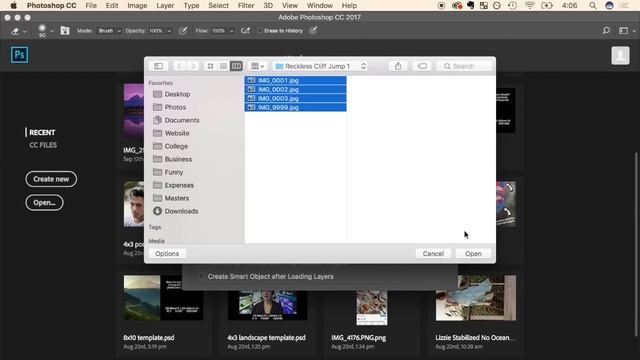Open the workspace switcher icon

coord(623,31)
